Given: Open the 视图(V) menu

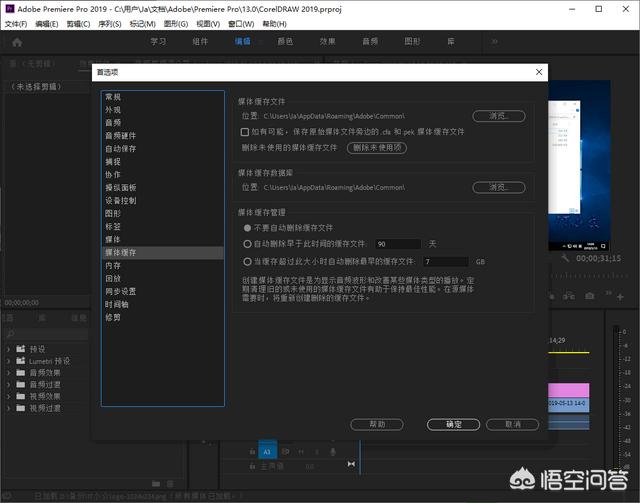Looking at the screenshot, I should (208, 24).
